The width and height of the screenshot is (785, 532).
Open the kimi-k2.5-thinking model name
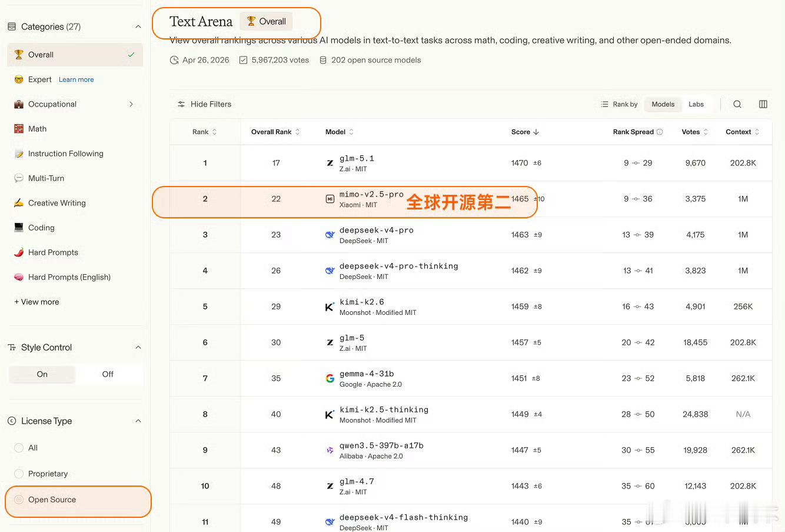[384, 410]
